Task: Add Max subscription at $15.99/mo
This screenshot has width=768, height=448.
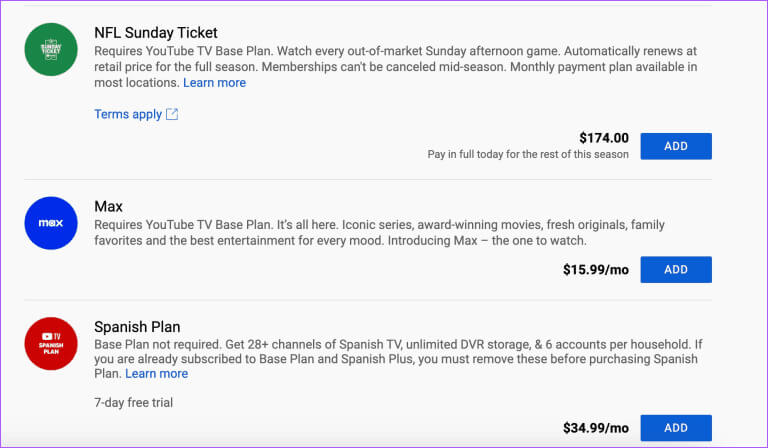Action: [x=676, y=269]
